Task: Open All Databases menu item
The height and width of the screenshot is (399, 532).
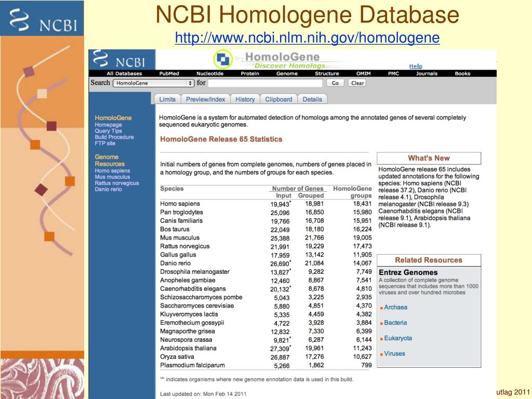Action: coord(124,74)
